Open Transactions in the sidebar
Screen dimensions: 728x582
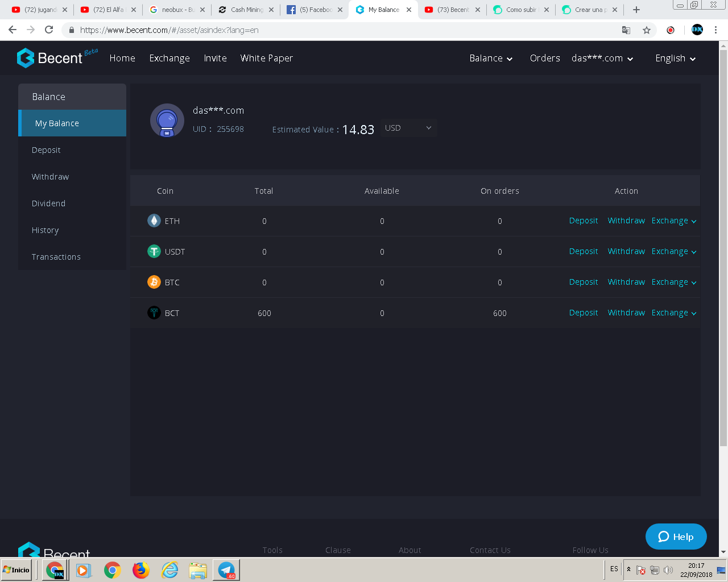(72, 257)
